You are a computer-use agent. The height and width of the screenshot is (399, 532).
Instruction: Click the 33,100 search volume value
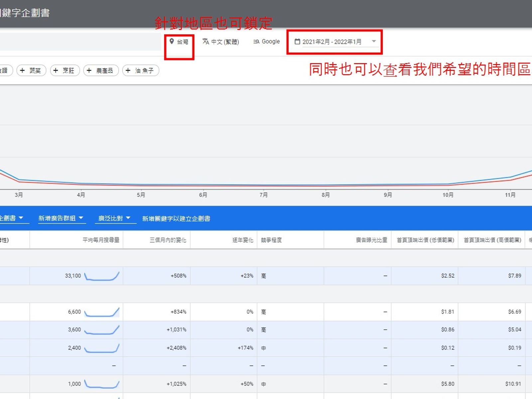[73, 276]
